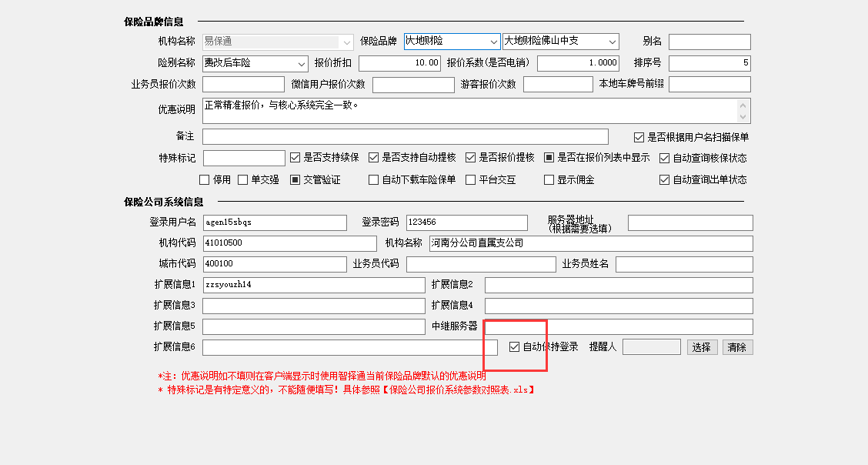Click the 业务员报价次数 input field
Viewport: 868px width, 465px height.
click(x=244, y=84)
